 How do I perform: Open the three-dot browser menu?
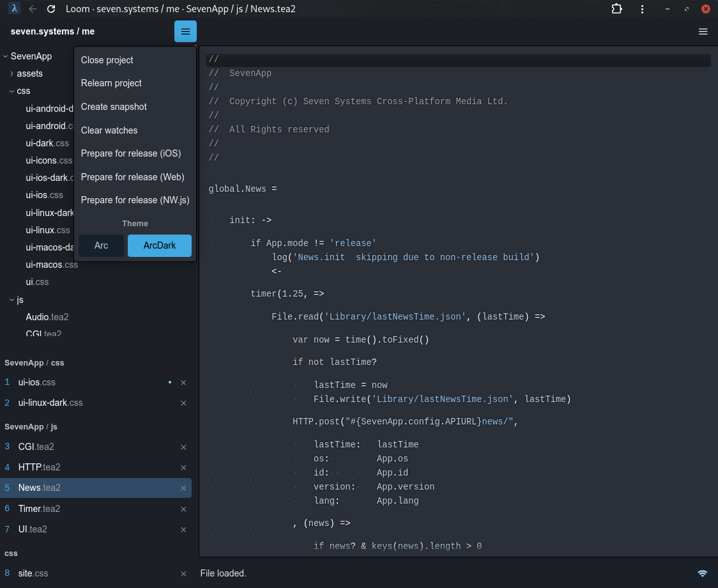643,9
